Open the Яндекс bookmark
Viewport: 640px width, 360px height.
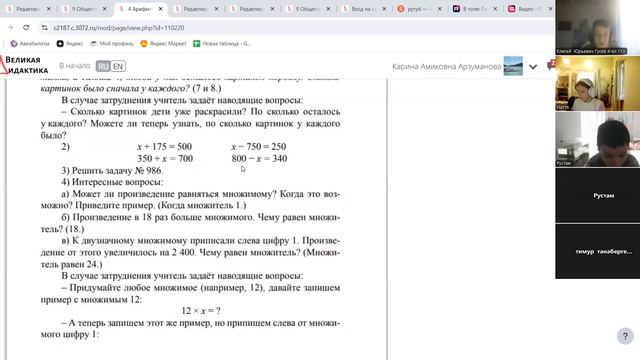click(70, 43)
